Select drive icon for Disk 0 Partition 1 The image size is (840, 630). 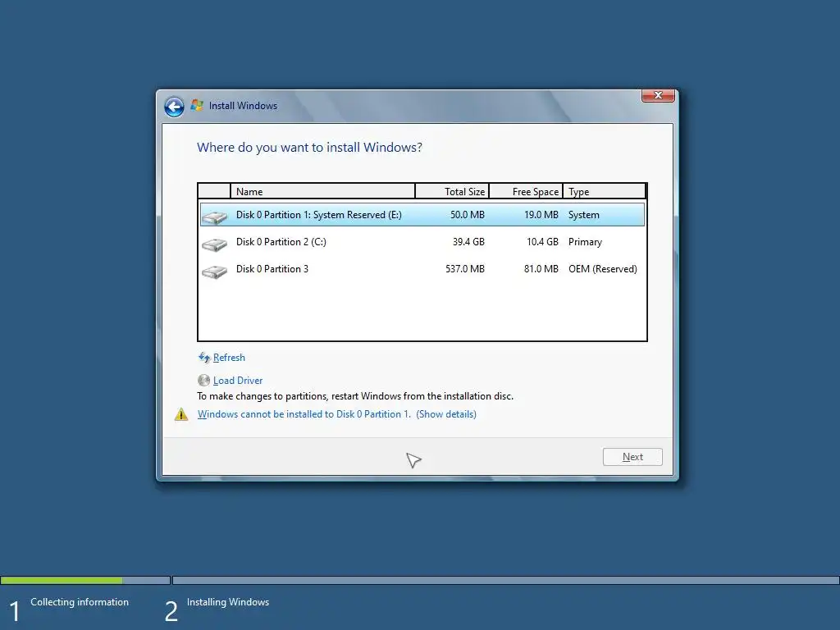[x=214, y=217]
